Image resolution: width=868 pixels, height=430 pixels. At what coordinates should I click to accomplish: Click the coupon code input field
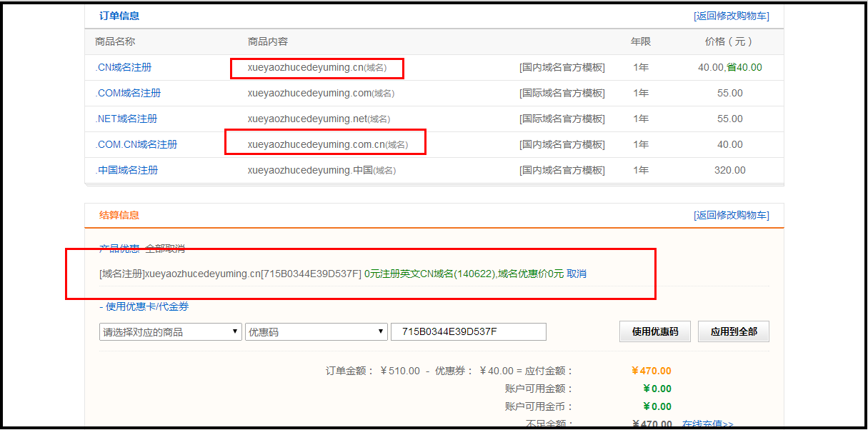click(468, 332)
